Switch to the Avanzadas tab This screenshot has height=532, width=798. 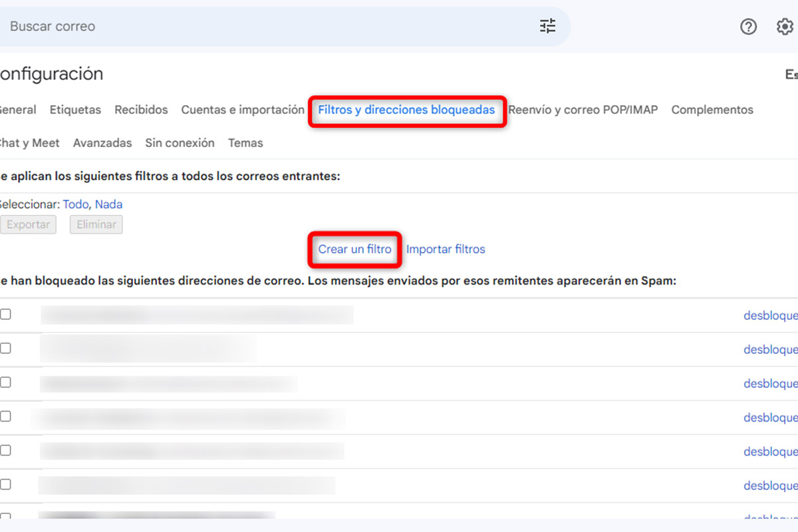102,143
